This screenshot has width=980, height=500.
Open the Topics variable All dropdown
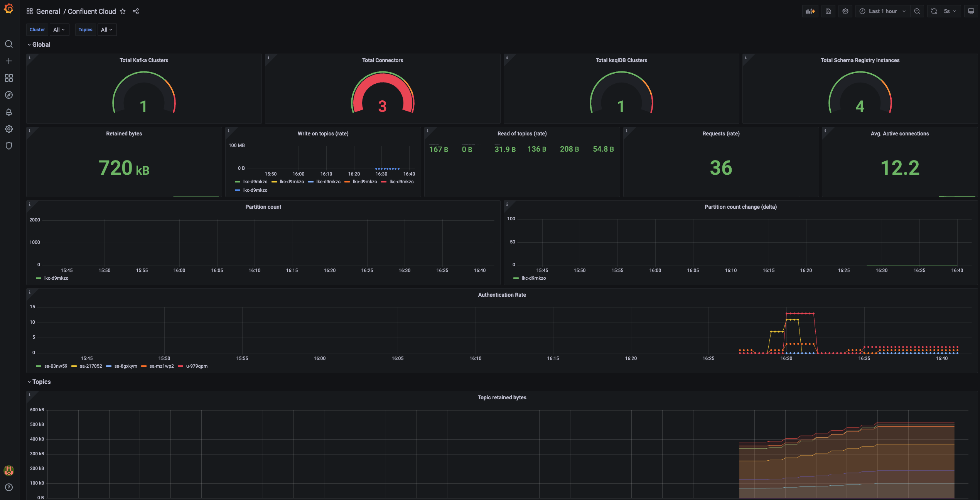pyautogui.click(x=107, y=30)
